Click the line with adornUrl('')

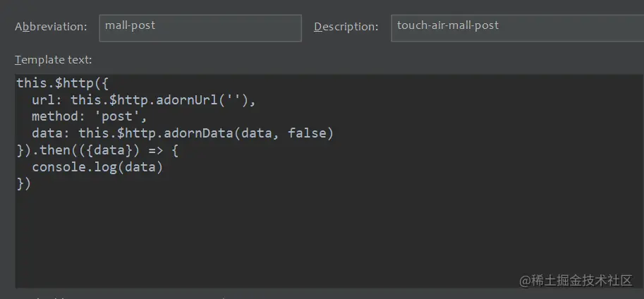[144, 100]
